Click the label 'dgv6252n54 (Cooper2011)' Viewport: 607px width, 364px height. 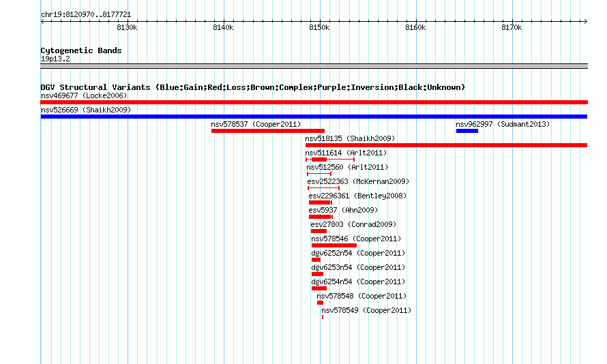click(x=358, y=253)
